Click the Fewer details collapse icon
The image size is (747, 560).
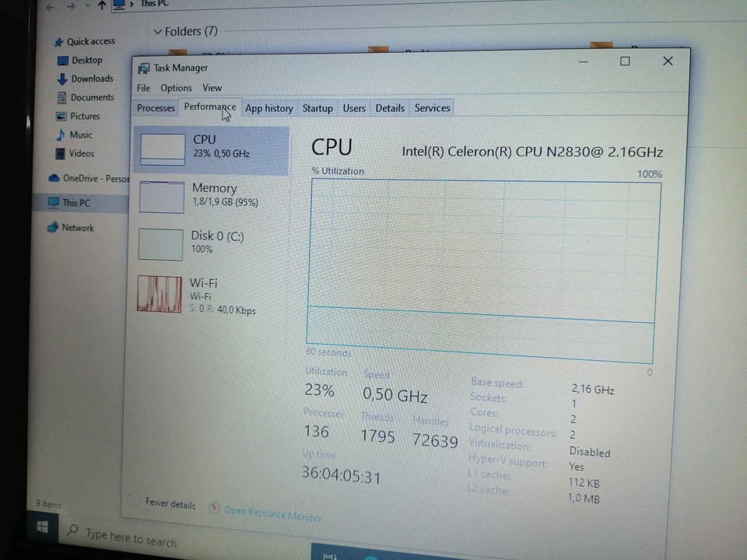(x=134, y=501)
